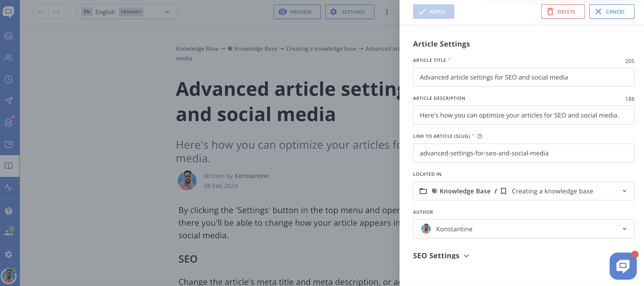Viewport: 644px width, 286px height.
Task: Open the Knowledge Base book icon
Action: tap(9, 166)
